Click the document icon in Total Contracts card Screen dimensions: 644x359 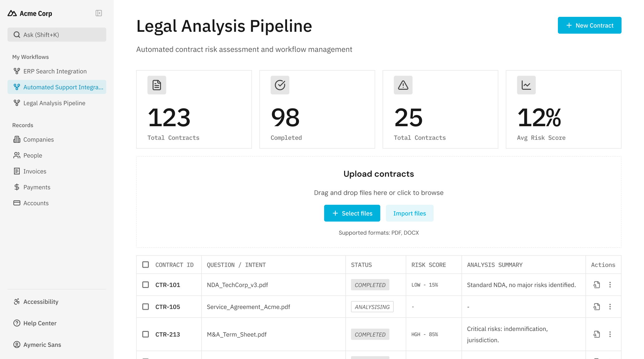157,85
